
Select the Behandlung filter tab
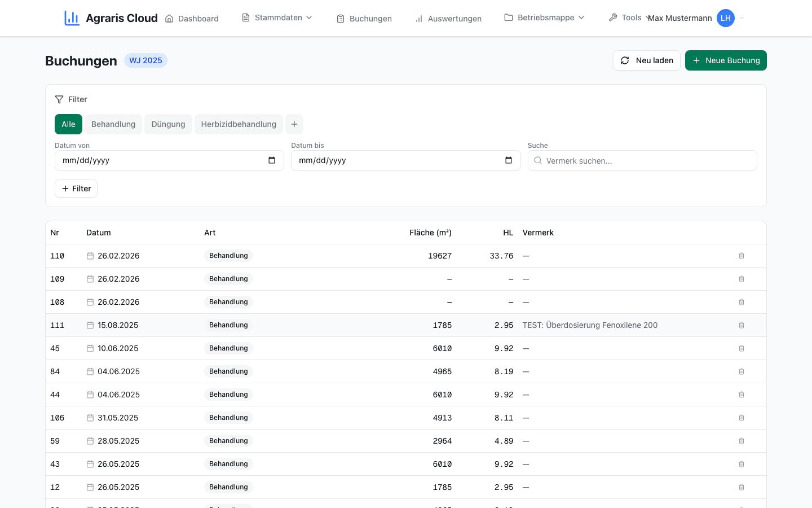pyautogui.click(x=113, y=124)
